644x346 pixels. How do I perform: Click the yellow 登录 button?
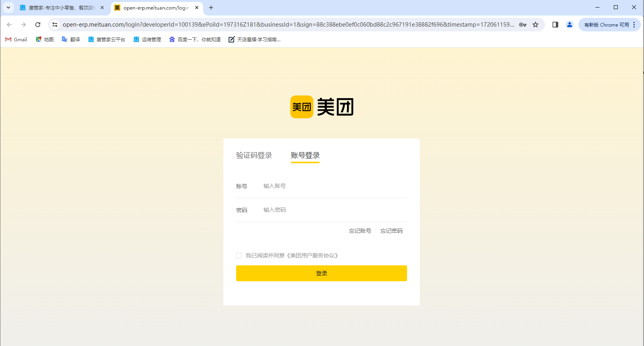tap(322, 273)
